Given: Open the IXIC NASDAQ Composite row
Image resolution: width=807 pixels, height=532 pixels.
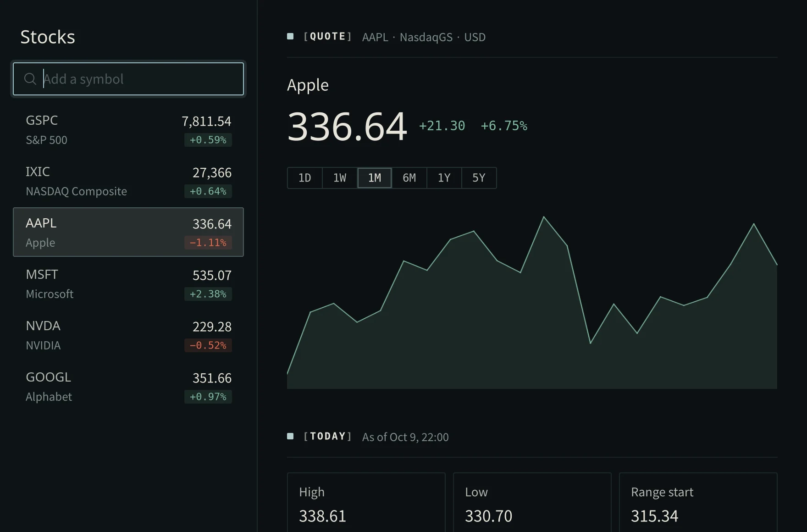Looking at the screenshot, I should [x=128, y=181].
